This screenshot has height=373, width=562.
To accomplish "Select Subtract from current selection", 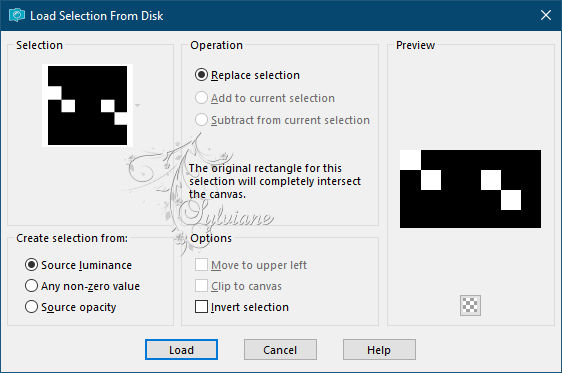I will 282,120.
